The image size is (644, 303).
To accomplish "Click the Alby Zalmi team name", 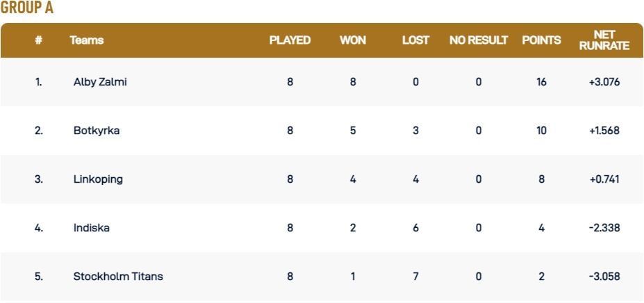I will click(100, 82).
